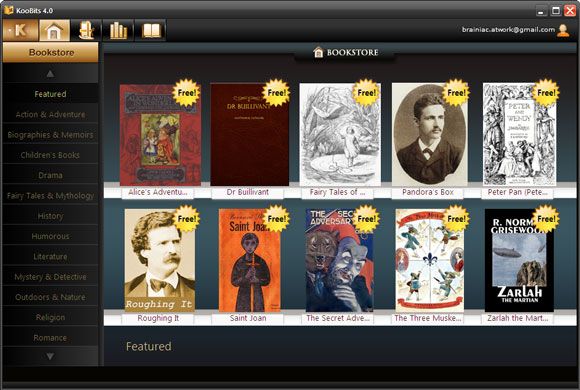The width and height of the screenshot is (580, 390).
Task: Select Outdoors & Nature category
Action: [x=50, y=297]
